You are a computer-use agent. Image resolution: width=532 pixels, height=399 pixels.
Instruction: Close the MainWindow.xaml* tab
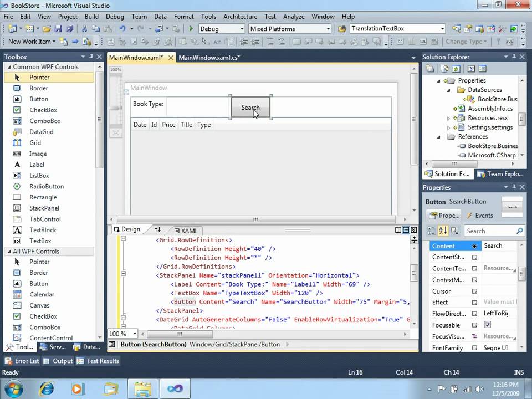click(x=171, y=58)
